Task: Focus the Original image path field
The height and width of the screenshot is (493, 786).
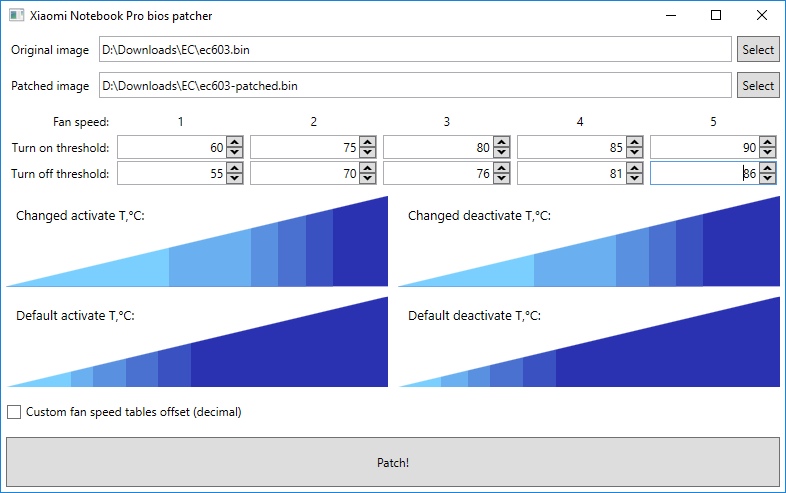Action: coord(415,49)
